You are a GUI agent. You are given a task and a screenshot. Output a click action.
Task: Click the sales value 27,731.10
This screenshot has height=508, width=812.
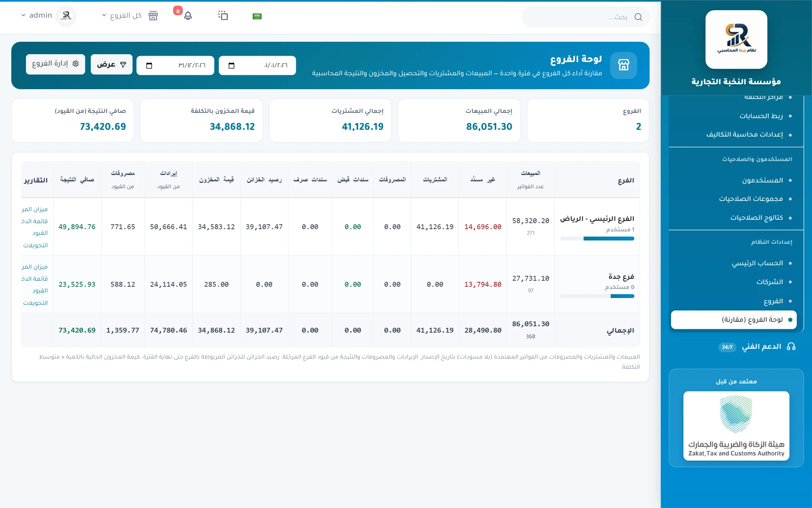pos(530,278)
